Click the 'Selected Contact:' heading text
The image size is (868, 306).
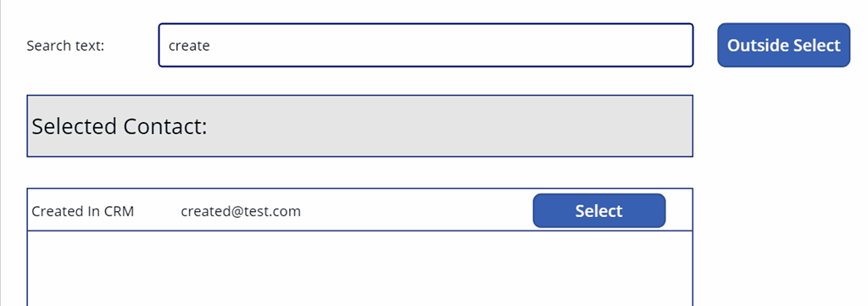tap(119, 126)
